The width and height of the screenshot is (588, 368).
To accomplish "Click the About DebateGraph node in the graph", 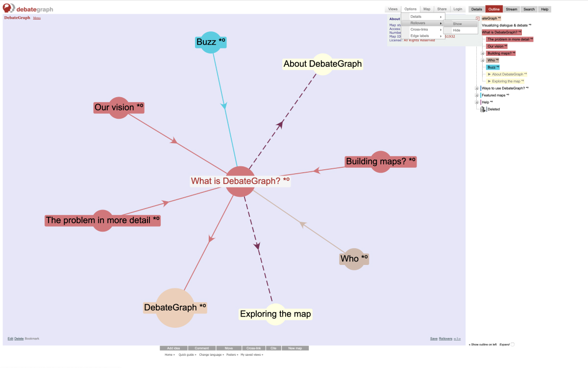I will (x=322, y=64).
